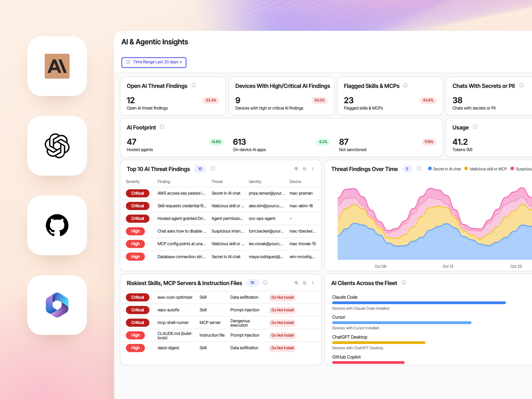Search in Riskiest Skills, MCP Servers table

click(x=296, y=283)
